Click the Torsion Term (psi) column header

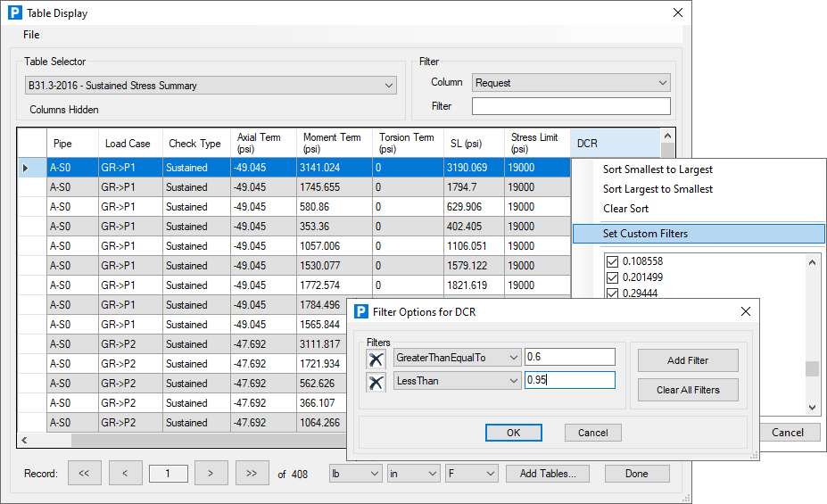[x=409, y=143]
